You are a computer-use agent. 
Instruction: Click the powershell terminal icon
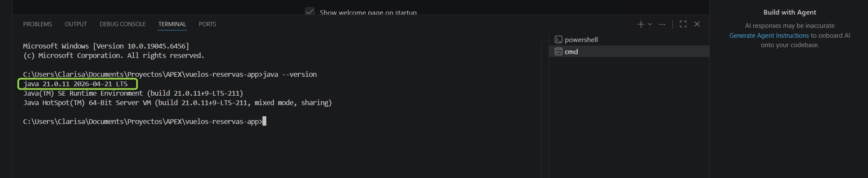[558, 39]
